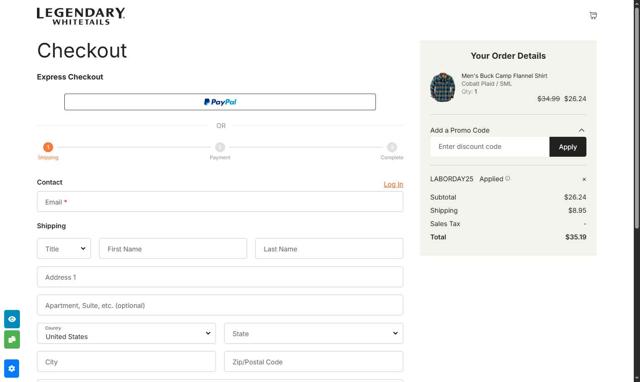Screen dimensions: 640x382
Task: Click the Shipping cost $8.95
Action: click(x=577, y=211)
